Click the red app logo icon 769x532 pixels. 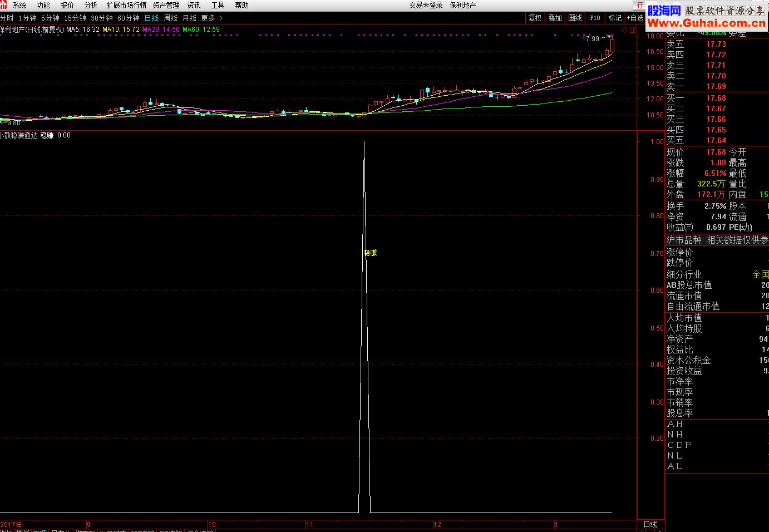pyautogui.click(x=3, y=5)
